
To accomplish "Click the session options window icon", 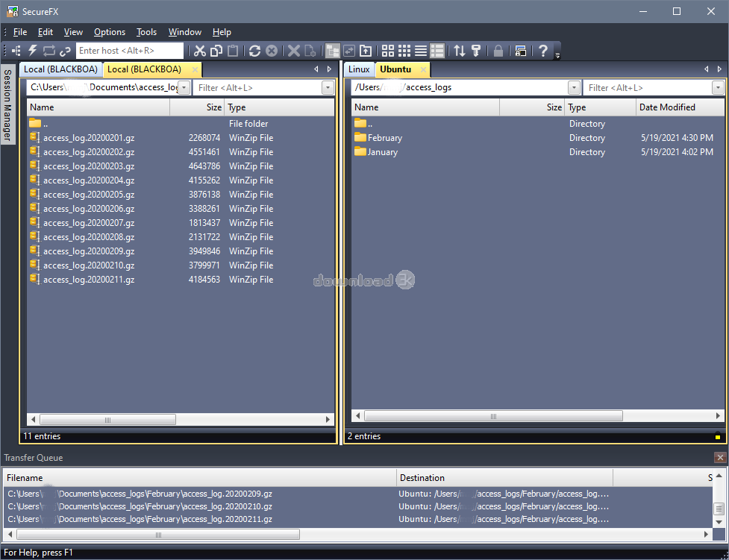I will click(521, 51).
